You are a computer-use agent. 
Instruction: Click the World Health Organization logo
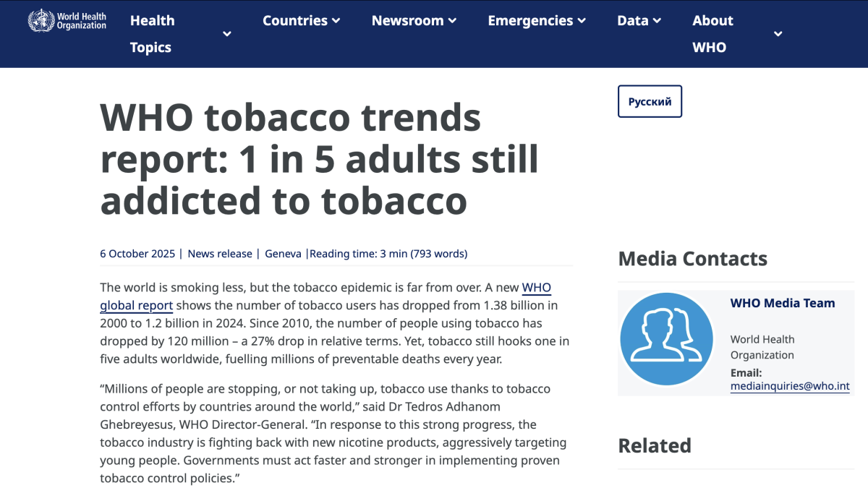click(67, 20)
